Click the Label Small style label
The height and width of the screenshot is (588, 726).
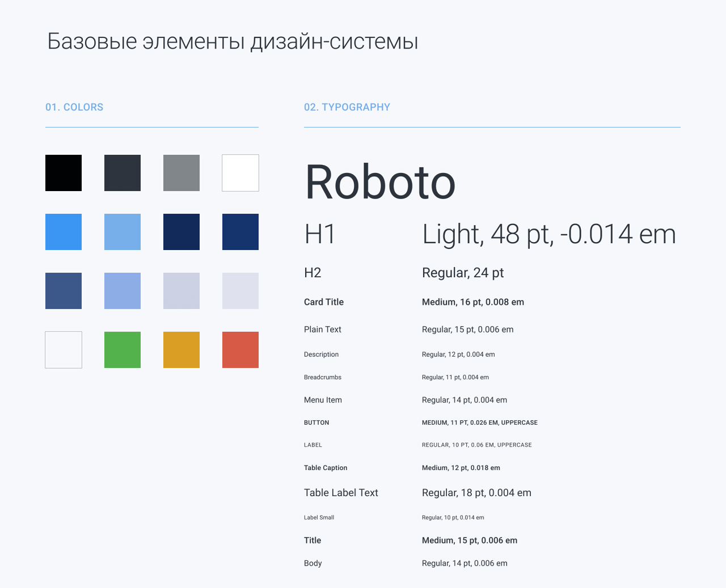click(x=319, y=518)
